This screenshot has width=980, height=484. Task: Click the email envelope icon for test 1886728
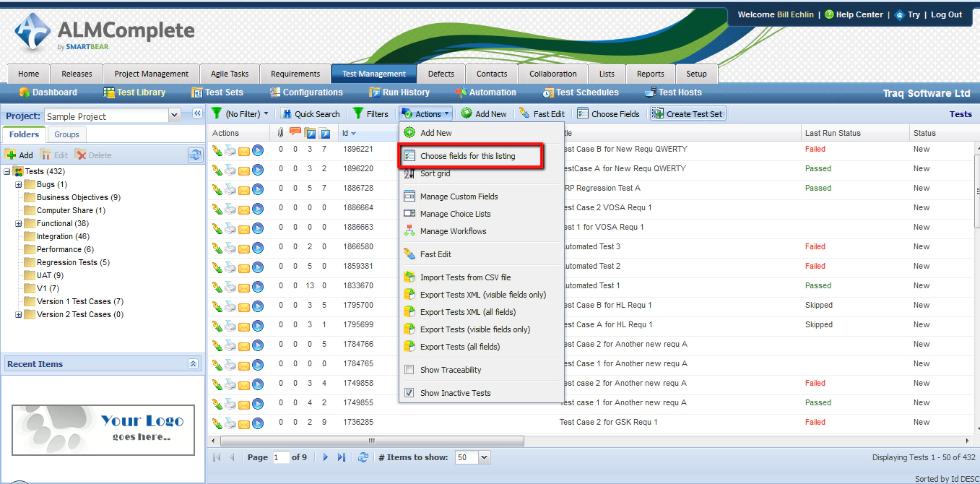244,189
